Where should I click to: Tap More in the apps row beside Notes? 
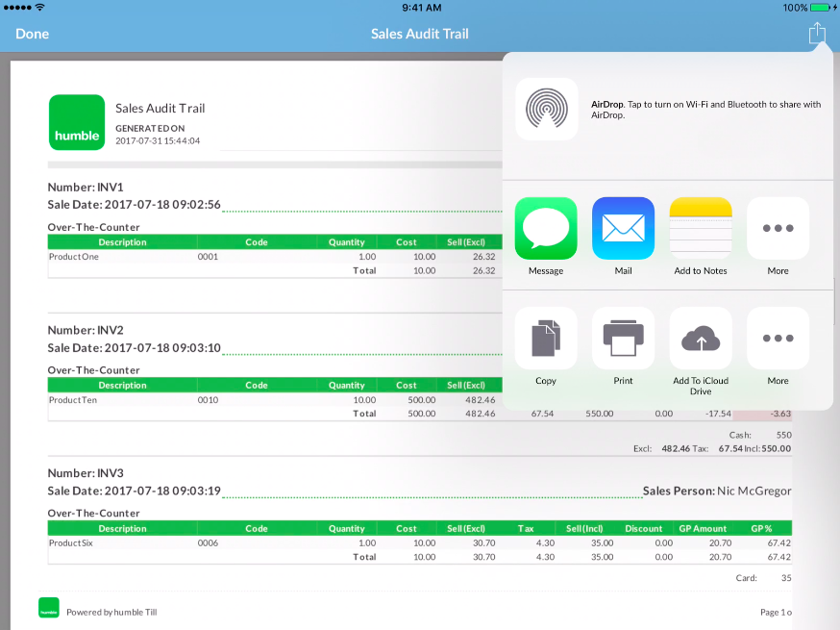click(778, 228)
